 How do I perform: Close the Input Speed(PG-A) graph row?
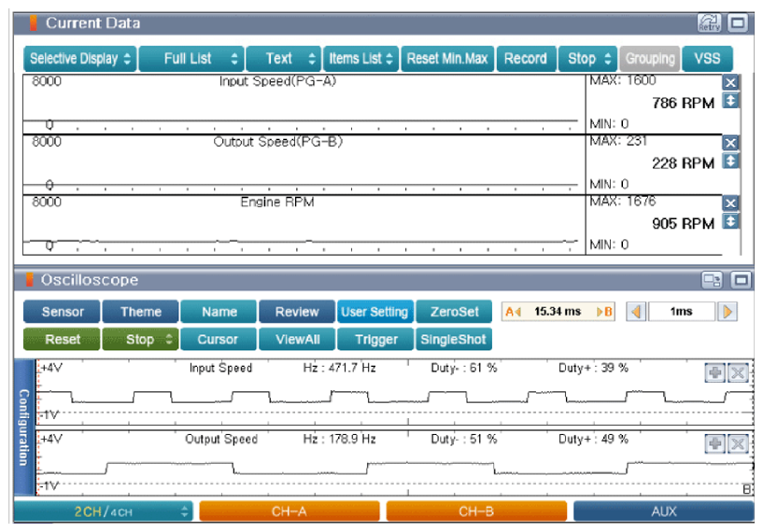pos(730,83)
